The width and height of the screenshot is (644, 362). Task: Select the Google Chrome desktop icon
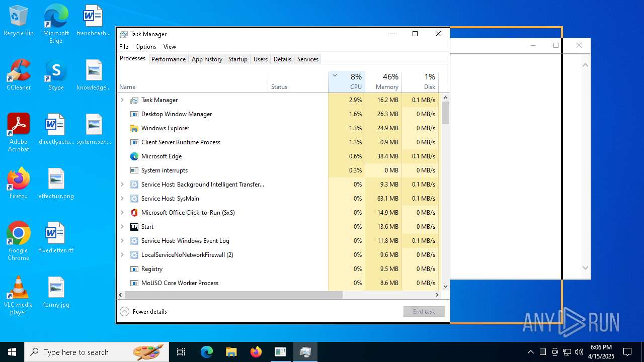[19, 241]
